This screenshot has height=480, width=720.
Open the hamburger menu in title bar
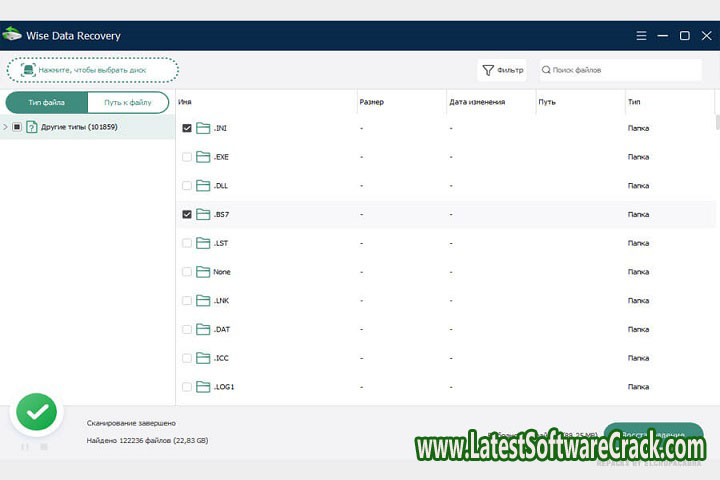click(x=641, y=35)
